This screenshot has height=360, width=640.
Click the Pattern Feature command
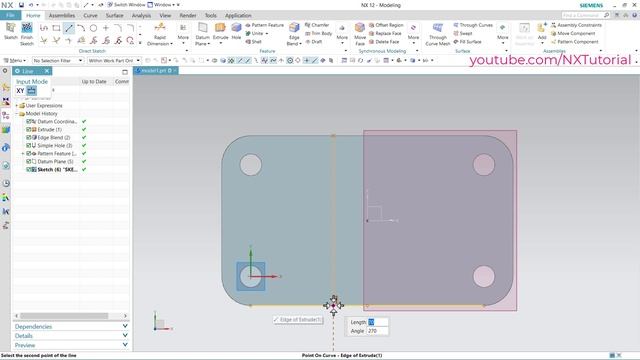[x=264, y=25]
